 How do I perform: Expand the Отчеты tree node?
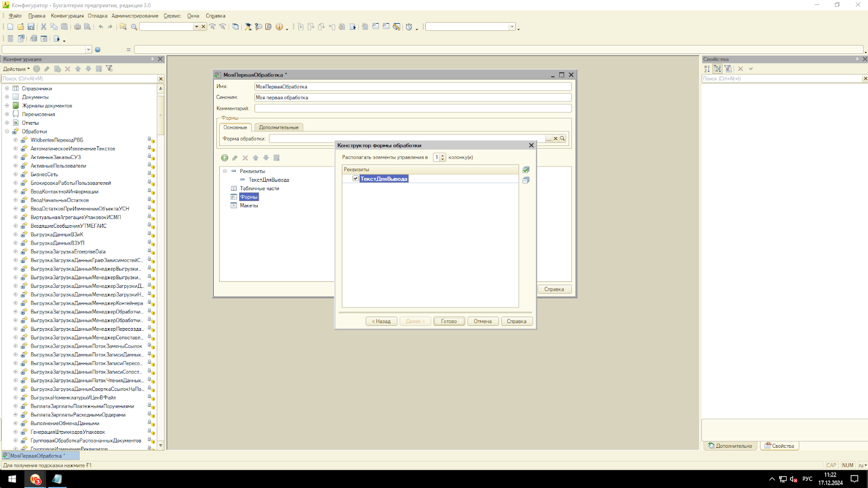7,123
